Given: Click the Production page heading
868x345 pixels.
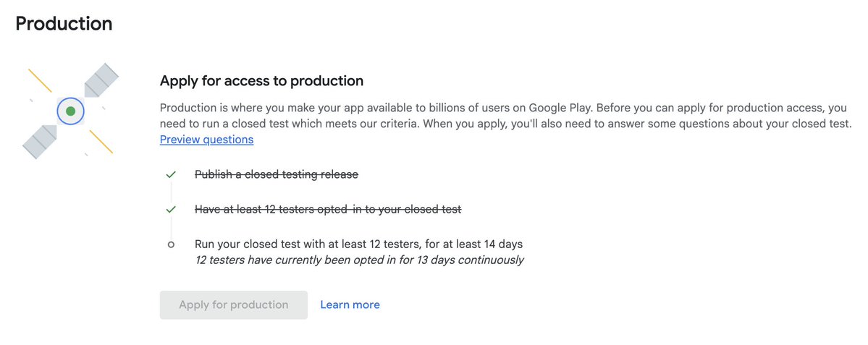Looking at the screenshot, I should click(x=64, y=24).
